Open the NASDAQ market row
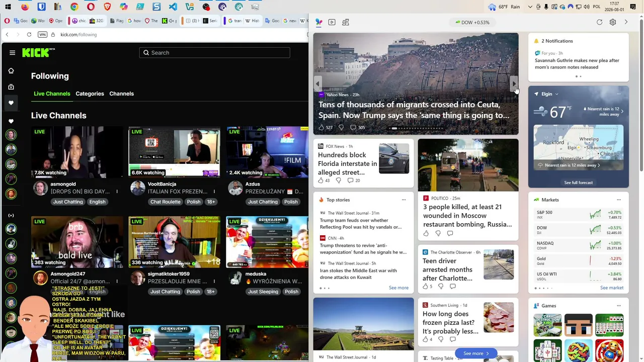 (579, 245)
